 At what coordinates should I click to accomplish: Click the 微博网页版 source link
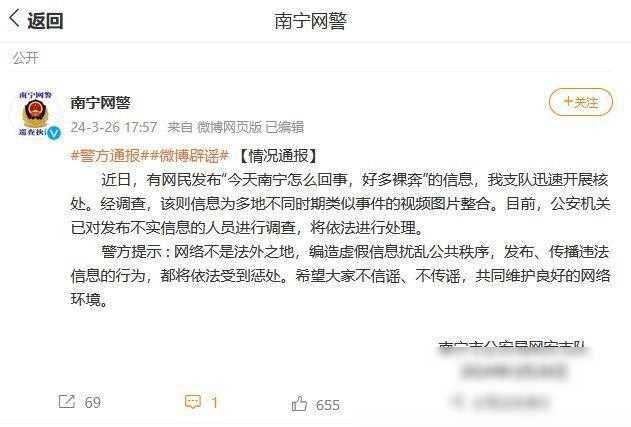coord(229,127)
